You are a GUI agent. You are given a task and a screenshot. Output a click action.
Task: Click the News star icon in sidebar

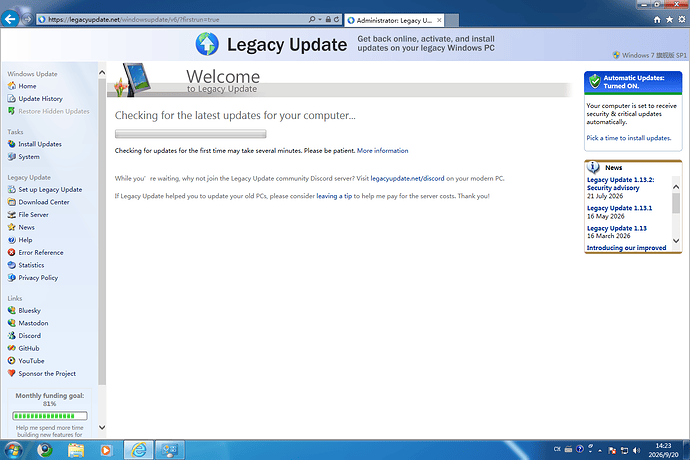click(12, 227)
